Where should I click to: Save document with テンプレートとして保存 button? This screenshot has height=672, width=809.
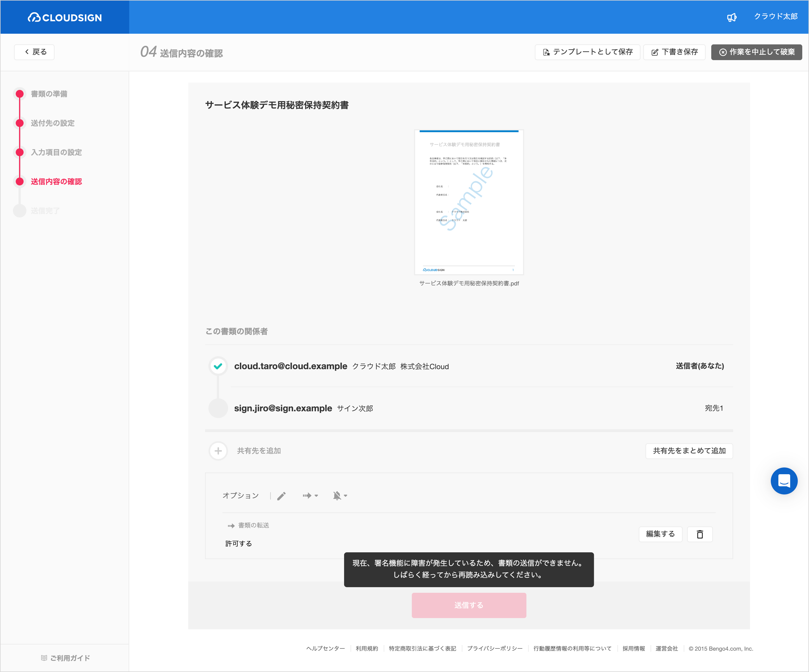[x=587, y=52]
